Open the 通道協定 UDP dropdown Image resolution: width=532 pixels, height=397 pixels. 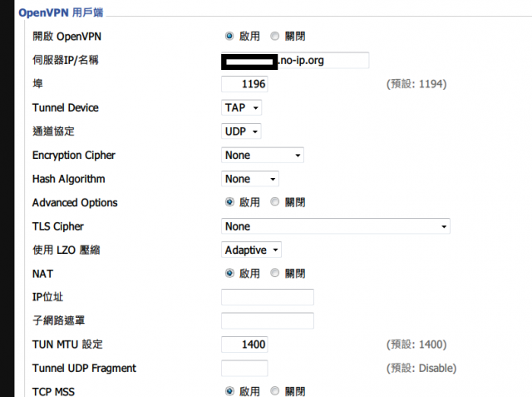tap(241, 132)
